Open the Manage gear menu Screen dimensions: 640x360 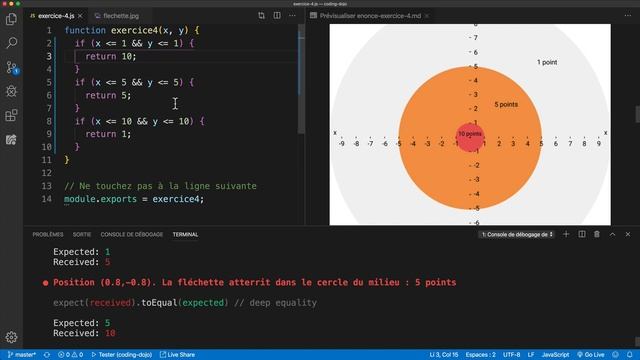click(x=11, y=337)
